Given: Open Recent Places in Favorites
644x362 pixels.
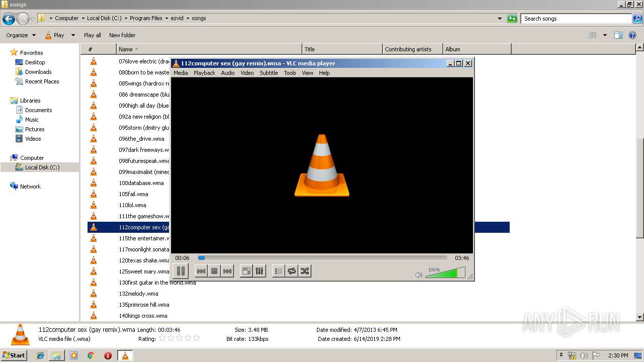Looking at the screenshot, I should [42, 81].
